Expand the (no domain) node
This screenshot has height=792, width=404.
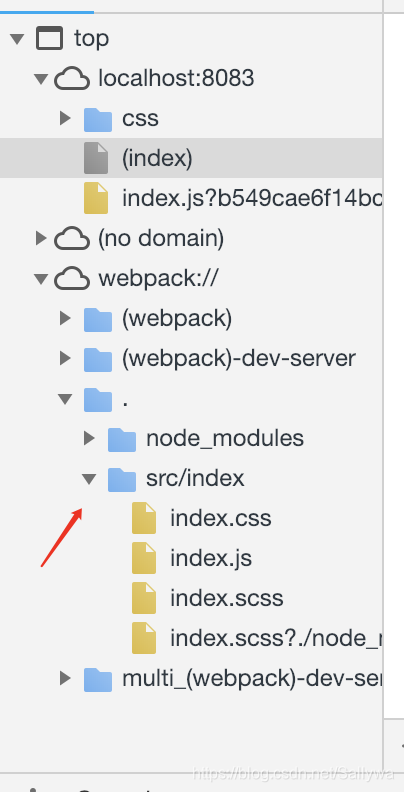tap(41, 238)
